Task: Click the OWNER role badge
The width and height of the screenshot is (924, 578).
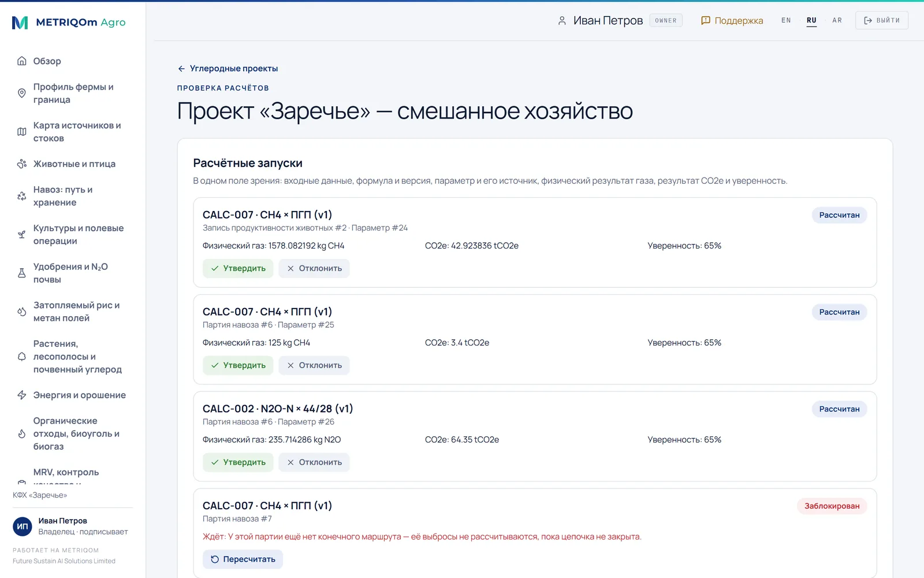Action: (x=666, y=21)
